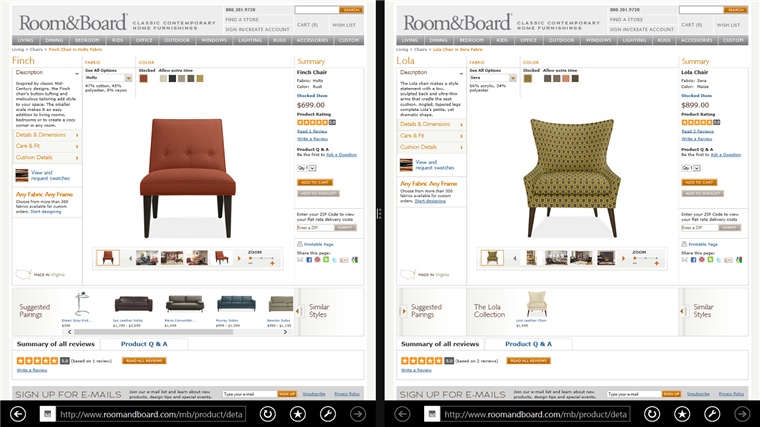Select the rust color swatch for the Finch chair
The image size is (760, 427).
(x=143, y=79)
